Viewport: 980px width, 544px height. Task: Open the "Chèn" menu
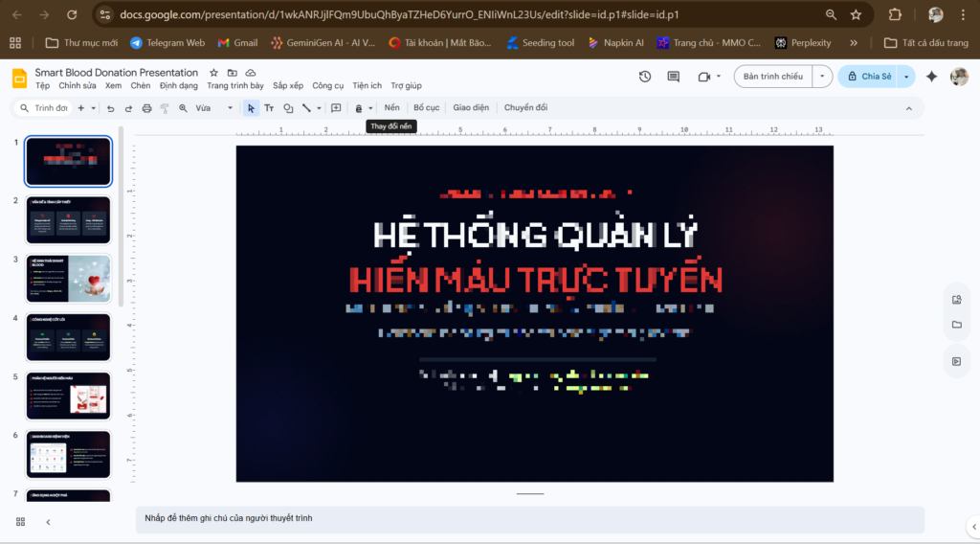[141, 86]
